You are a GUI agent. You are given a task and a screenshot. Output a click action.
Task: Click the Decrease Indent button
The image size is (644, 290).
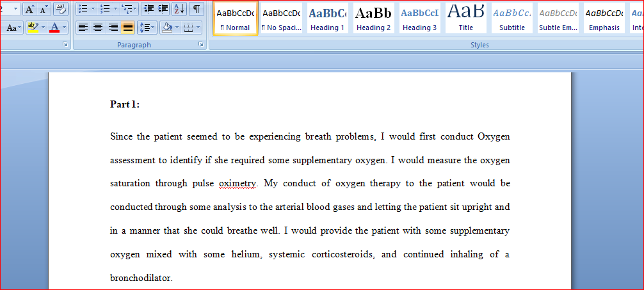pos(149,8)
